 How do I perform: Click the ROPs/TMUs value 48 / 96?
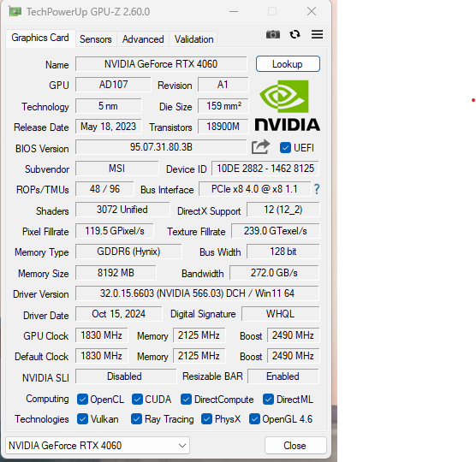104,189
